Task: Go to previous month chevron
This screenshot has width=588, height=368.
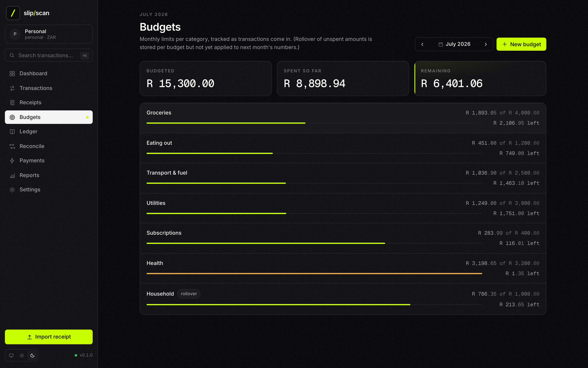Action: click(422, 44)
